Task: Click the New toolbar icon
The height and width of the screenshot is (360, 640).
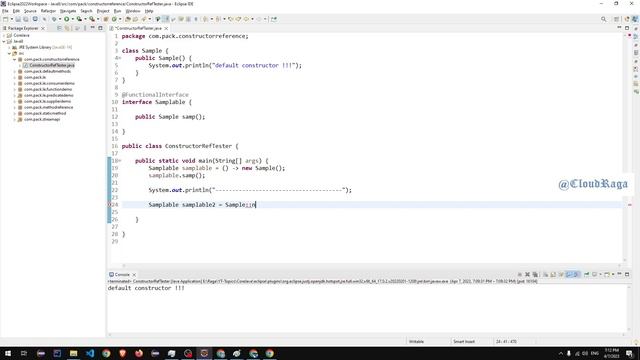Action: 6,19
